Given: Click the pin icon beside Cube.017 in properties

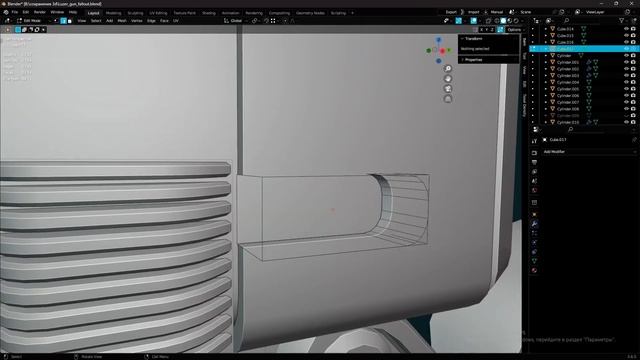Looking at the screenshot, I should 634,140.
